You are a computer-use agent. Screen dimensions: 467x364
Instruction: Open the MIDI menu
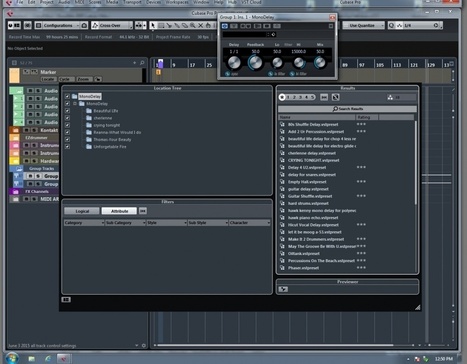pyautogui.click(x=79, y=2)
